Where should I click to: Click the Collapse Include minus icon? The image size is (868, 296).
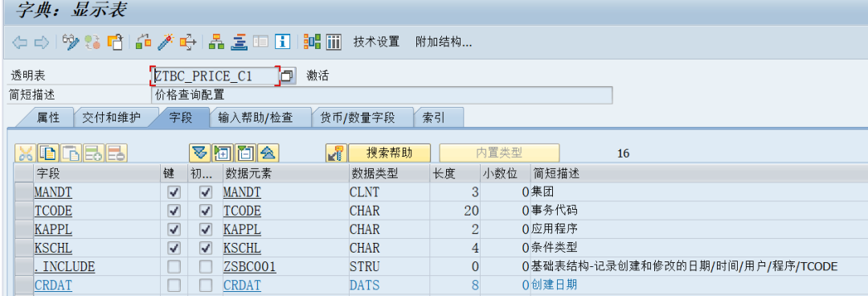(245, 153)
